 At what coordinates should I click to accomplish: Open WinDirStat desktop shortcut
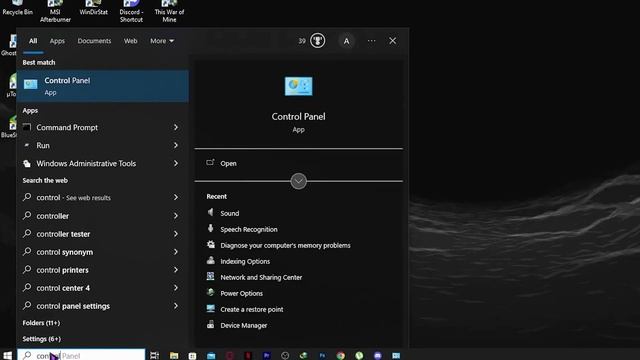click(93, 7)
